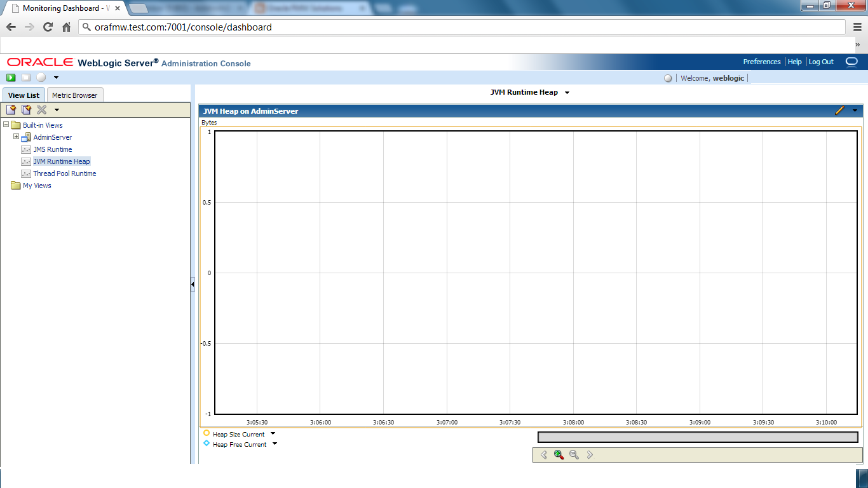The width and height of the screenshot is (868, 488).
Task: Step back in time with left chevron icon
Action: point(544,455)
